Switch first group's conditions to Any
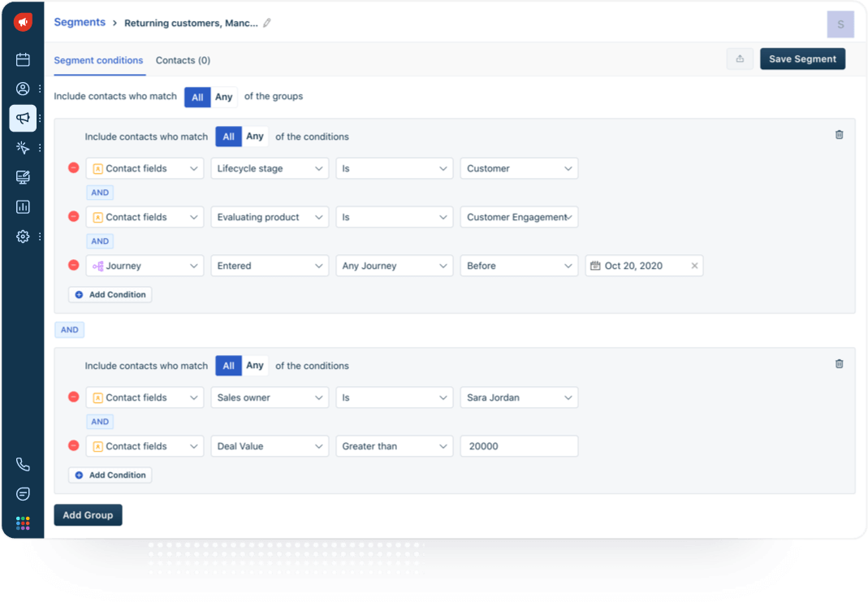868x607 pixels. 255,137
